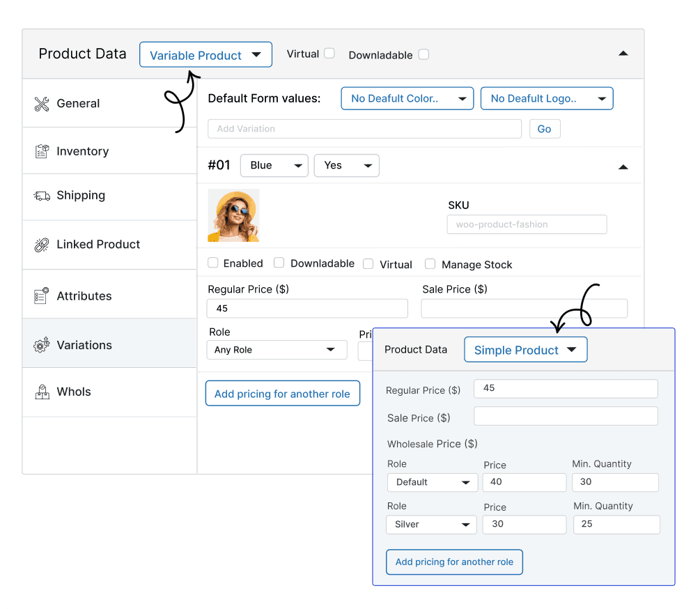Open the Inventory tab

click(110, 151)
